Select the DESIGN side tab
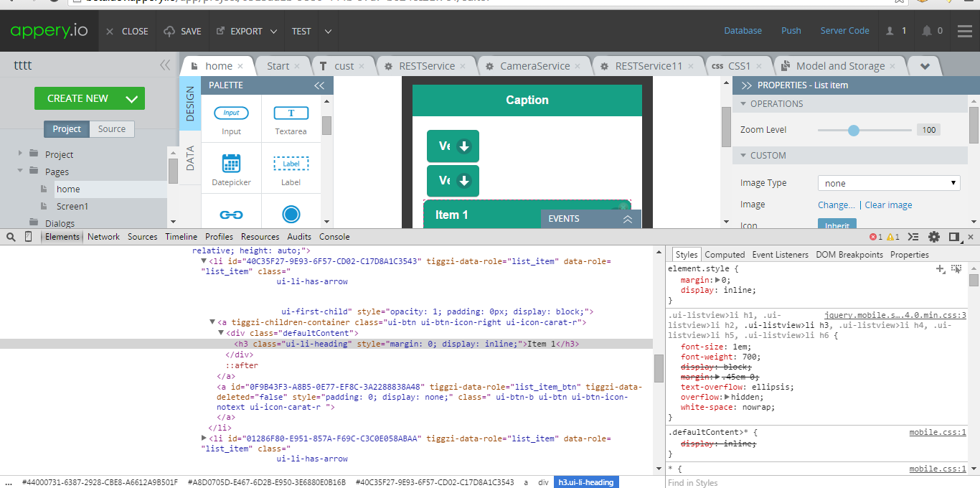The height and width of the screenshot is (488, 980). click(x=190, y=103)
